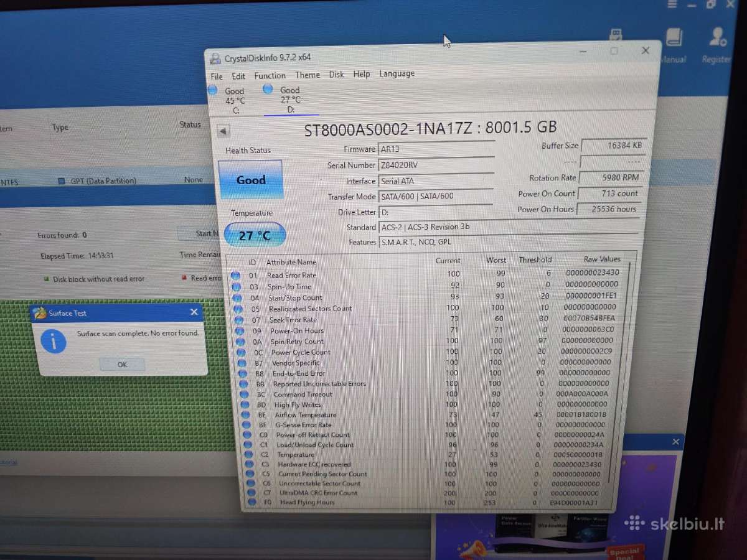Click the status dot for Seek Error Rate
Screen dimensions: 747x560
(238, 320)
